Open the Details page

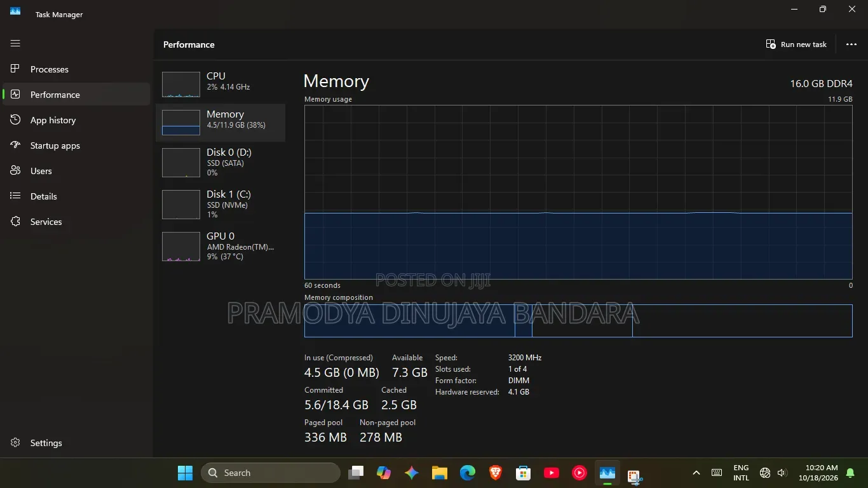[76, 196]
